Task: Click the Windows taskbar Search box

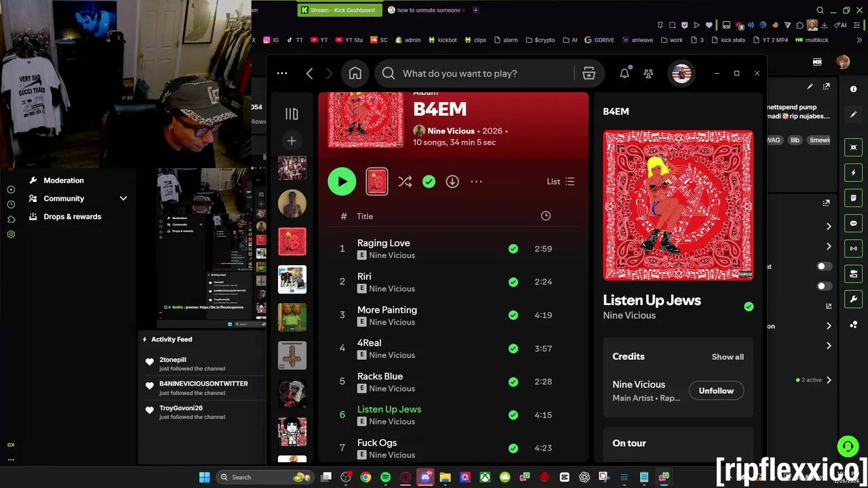Action: pos(264,477)
